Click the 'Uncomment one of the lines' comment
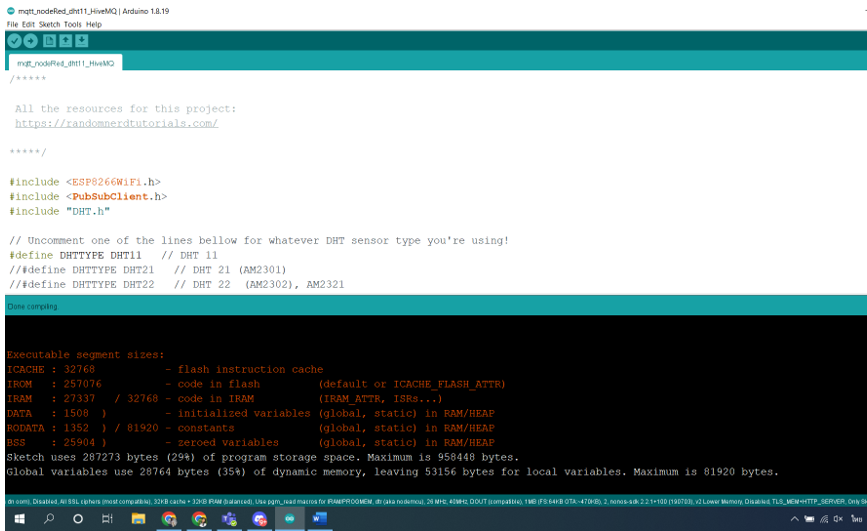867x531 pixels. tap(259, 241)
